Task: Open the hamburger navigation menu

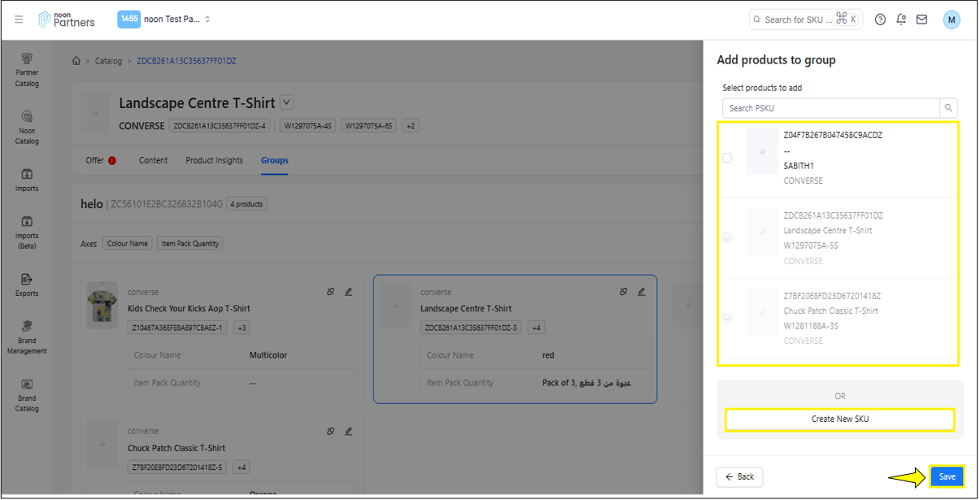Action: [x=19, y=20]
